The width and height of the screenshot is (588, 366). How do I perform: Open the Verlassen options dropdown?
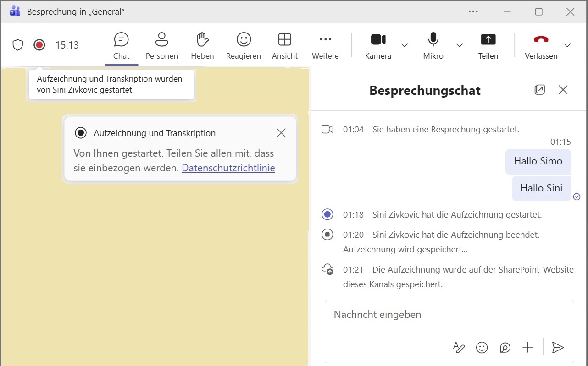[567, 45]
